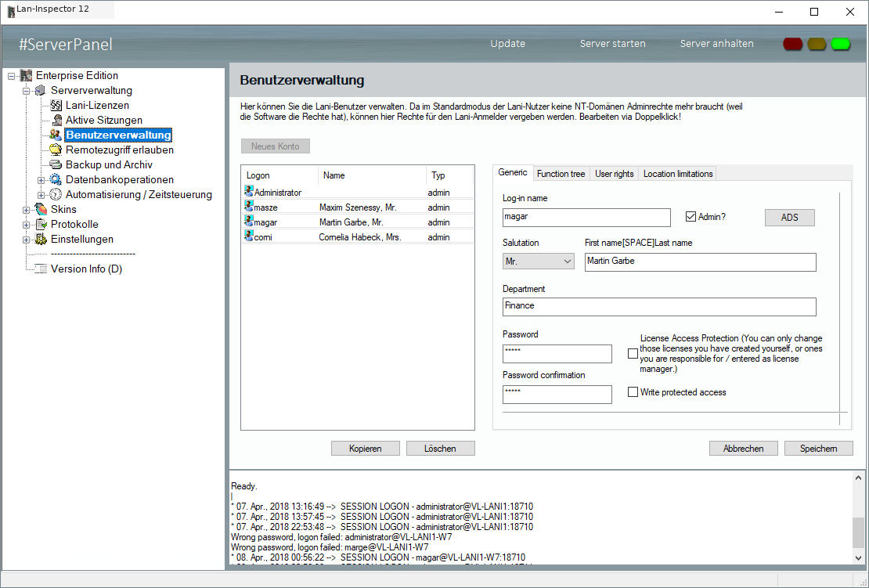Click the Serververwaltung server icon

41,90
